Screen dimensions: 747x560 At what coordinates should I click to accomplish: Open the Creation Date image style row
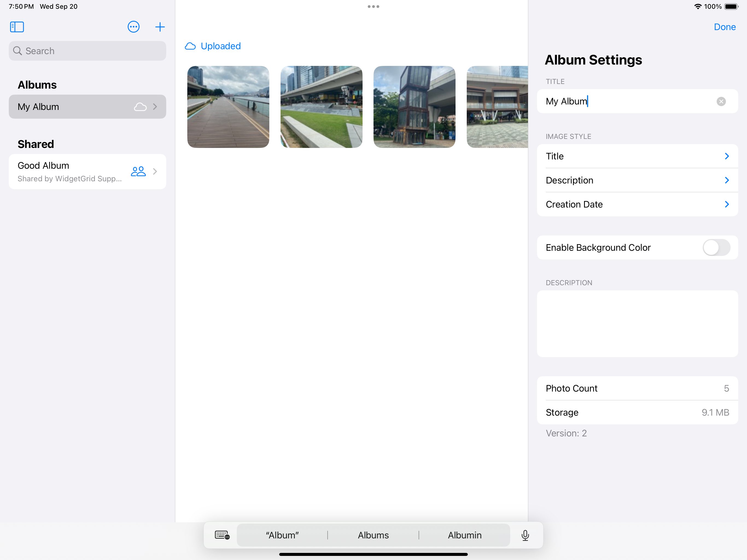tap(637, 204)
